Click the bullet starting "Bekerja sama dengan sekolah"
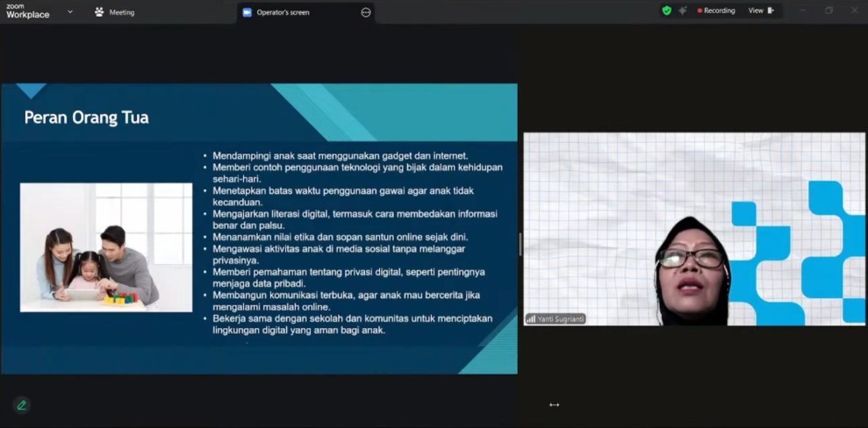The width and height of the screenshot is (868, 428). click(x=352, y=325)
